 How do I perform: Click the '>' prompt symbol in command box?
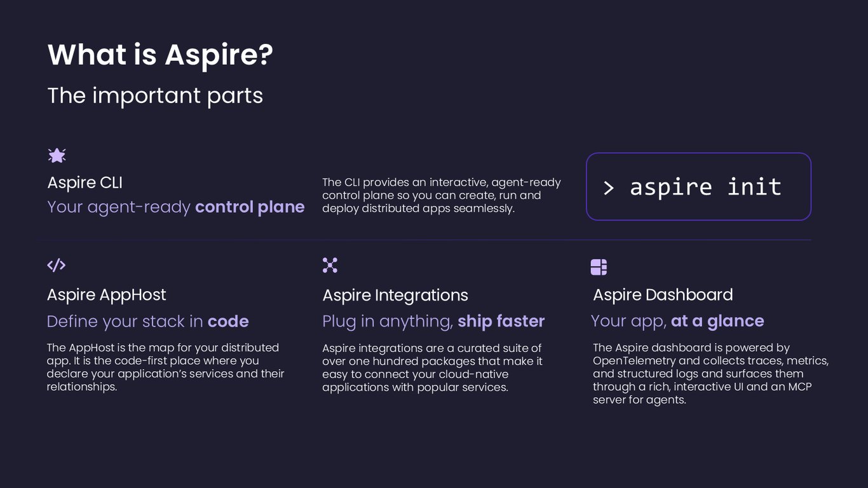(x=609, y=188)
